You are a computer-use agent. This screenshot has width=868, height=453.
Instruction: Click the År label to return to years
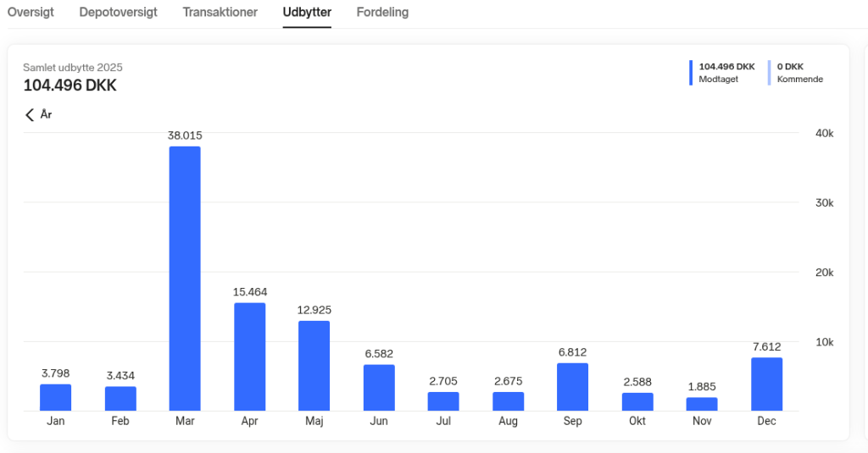[47, 115]
